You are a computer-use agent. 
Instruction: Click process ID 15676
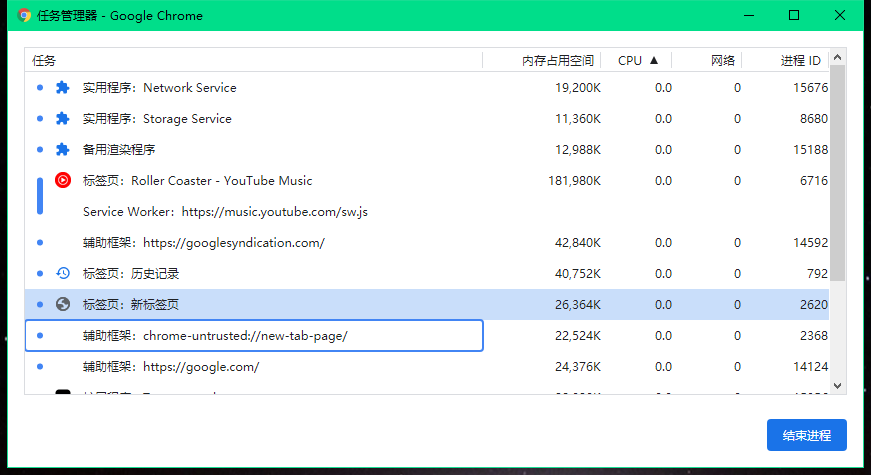810,88
